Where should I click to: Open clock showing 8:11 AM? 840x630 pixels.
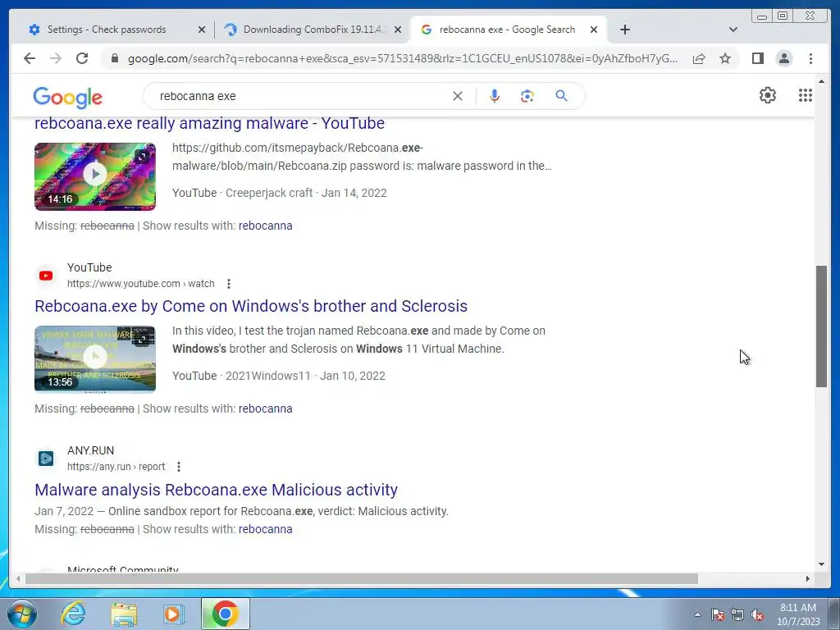click(798, 614)
